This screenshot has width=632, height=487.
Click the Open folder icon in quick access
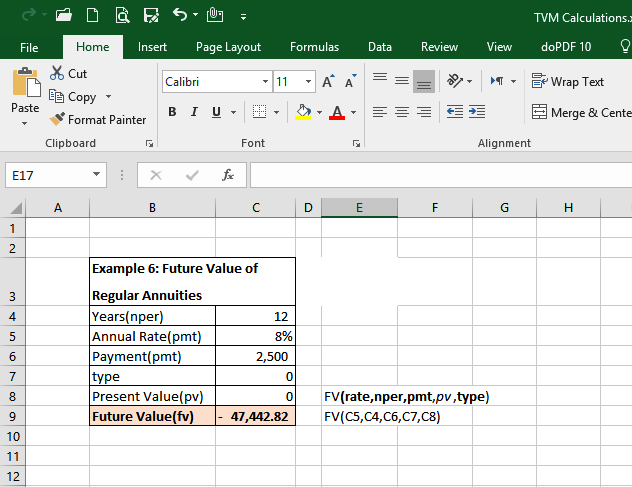click(x=64, y=15)
